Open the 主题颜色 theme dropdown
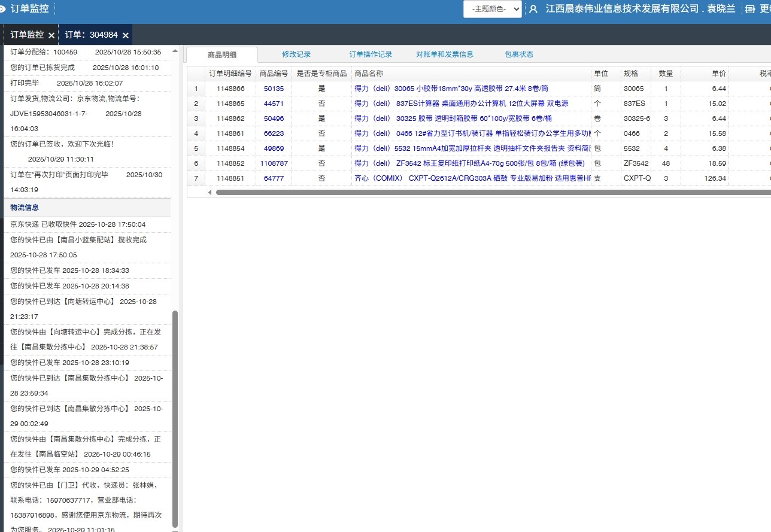Image resolution: width=771 pixels, height=532 pixels. click(x=492, y=9)
